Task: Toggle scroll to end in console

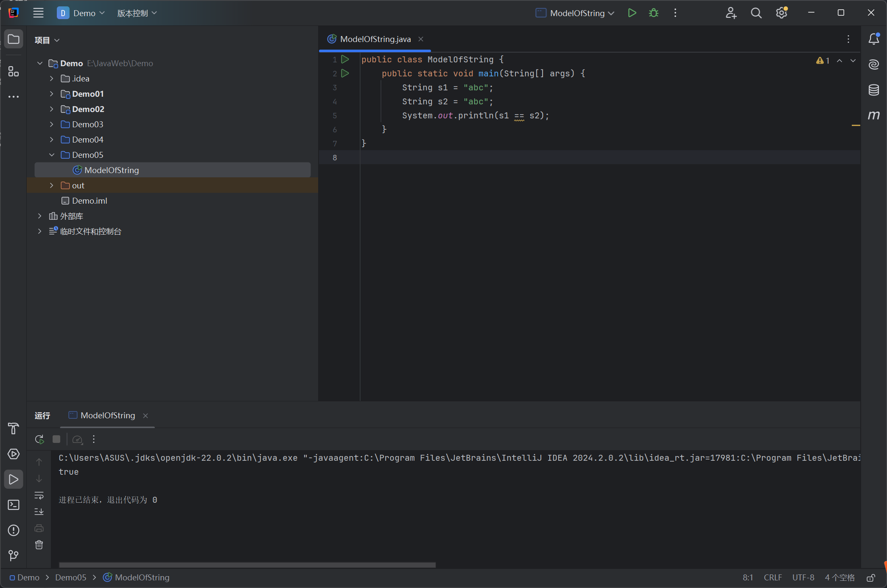Action: coord(39,512)
